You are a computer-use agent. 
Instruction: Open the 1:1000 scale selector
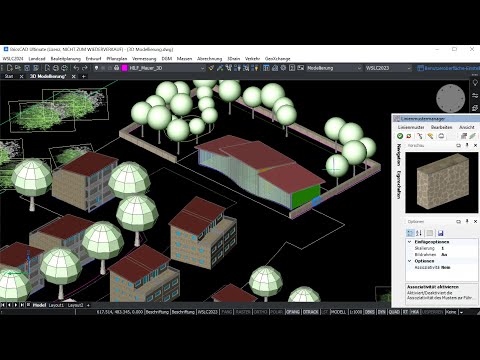pyautogui.click(x=355, y=312)
